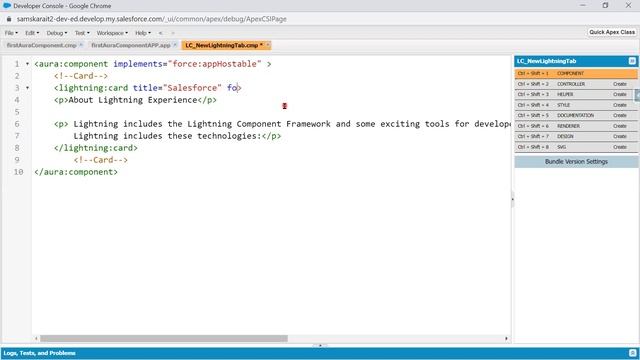Create the HELPER bundle file
Screen dimensions: 640x360
click(x=620, y=94)
